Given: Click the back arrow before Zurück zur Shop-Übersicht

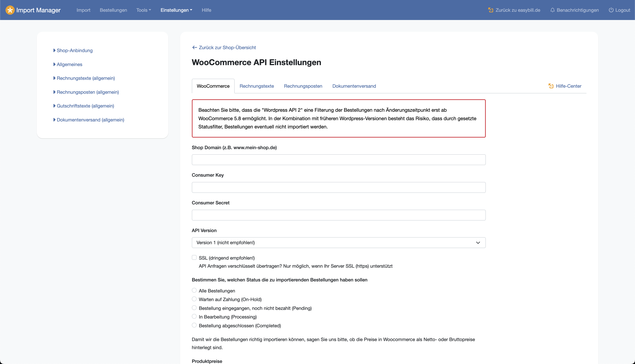Looking at the screenshot, I should pos(194,48).
